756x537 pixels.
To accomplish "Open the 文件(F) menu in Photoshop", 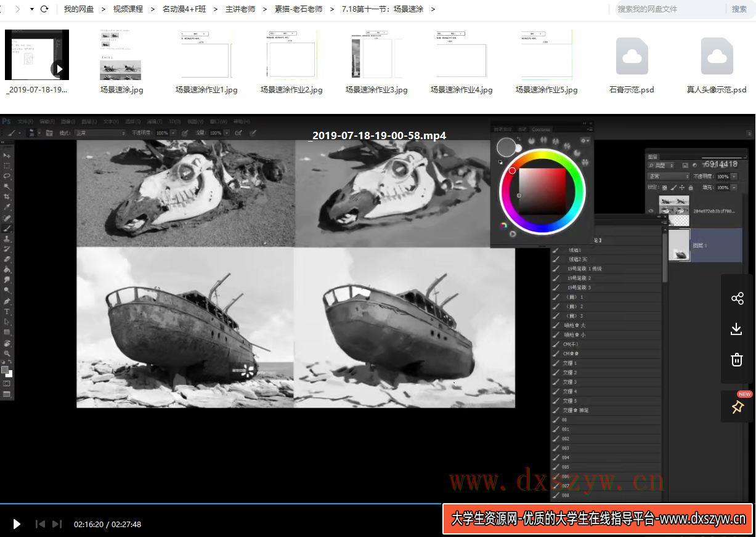I will 25,122.
